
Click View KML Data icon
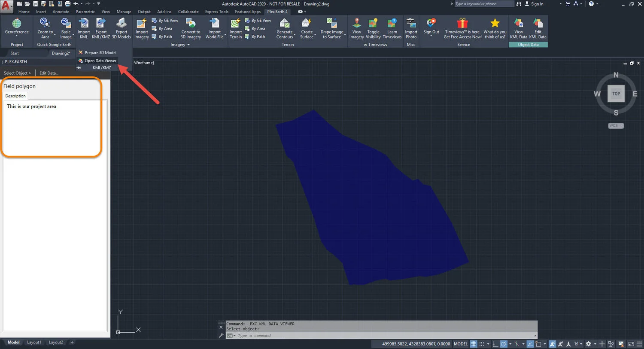[519, 23]
